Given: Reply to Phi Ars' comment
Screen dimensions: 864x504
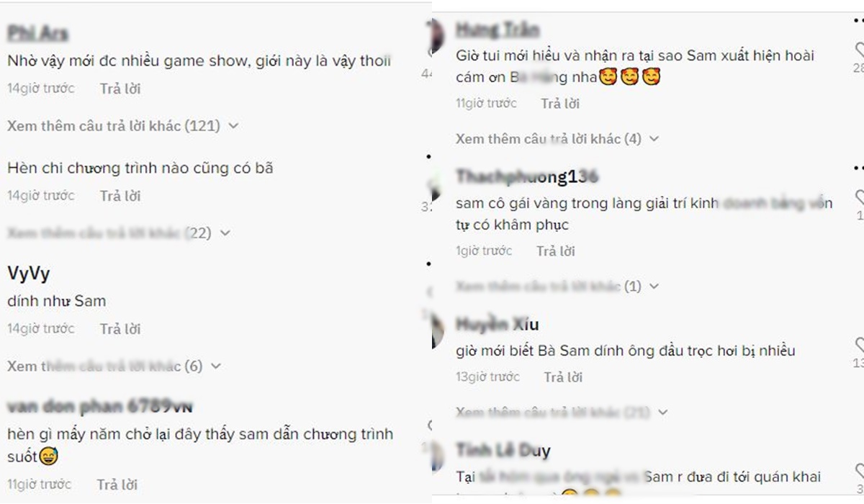Looking at the screenshot, I should coord(120,89).
